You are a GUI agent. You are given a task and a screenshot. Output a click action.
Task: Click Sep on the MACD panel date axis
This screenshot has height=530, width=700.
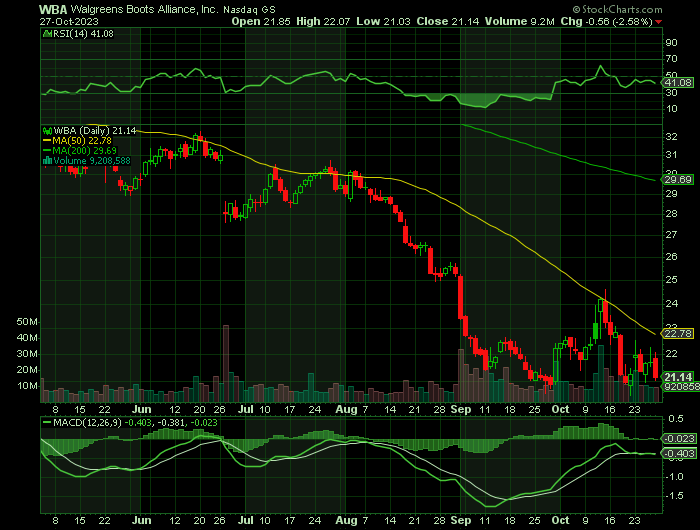pos(461,521)
